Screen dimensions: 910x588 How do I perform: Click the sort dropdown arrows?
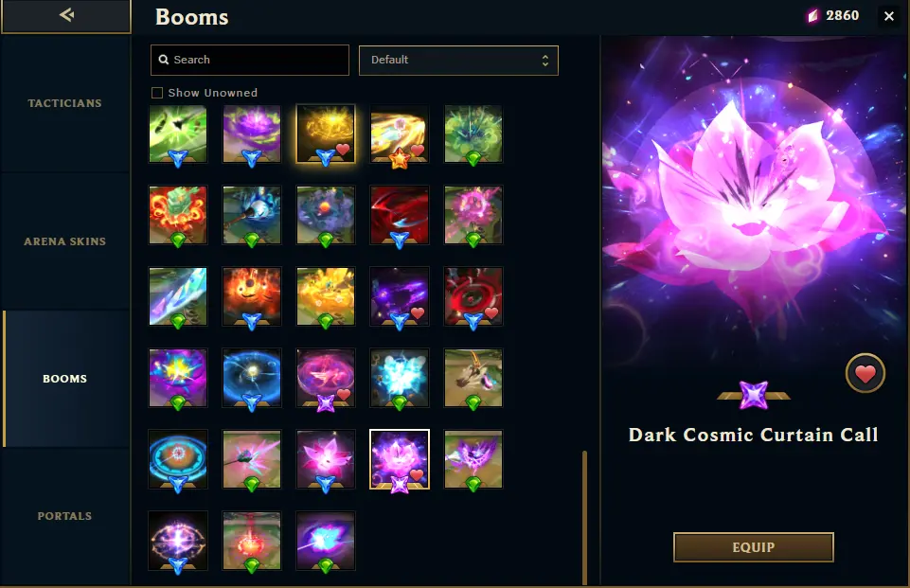[544, 61]
